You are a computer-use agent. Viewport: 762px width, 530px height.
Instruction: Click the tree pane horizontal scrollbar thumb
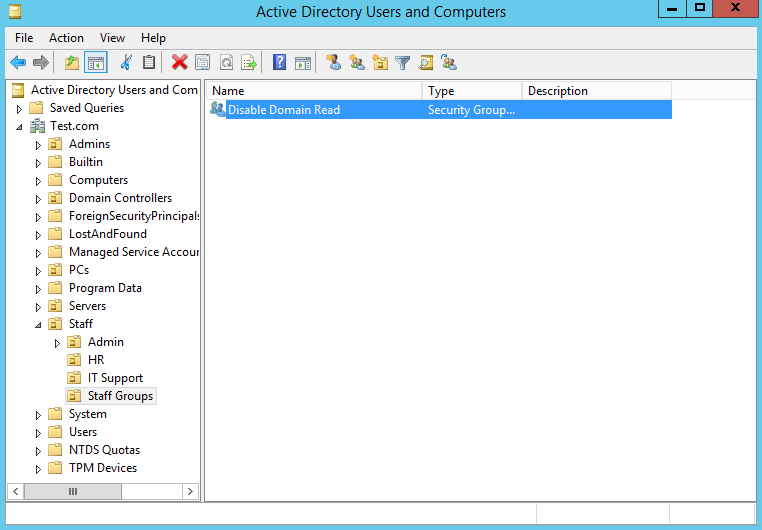73,492
